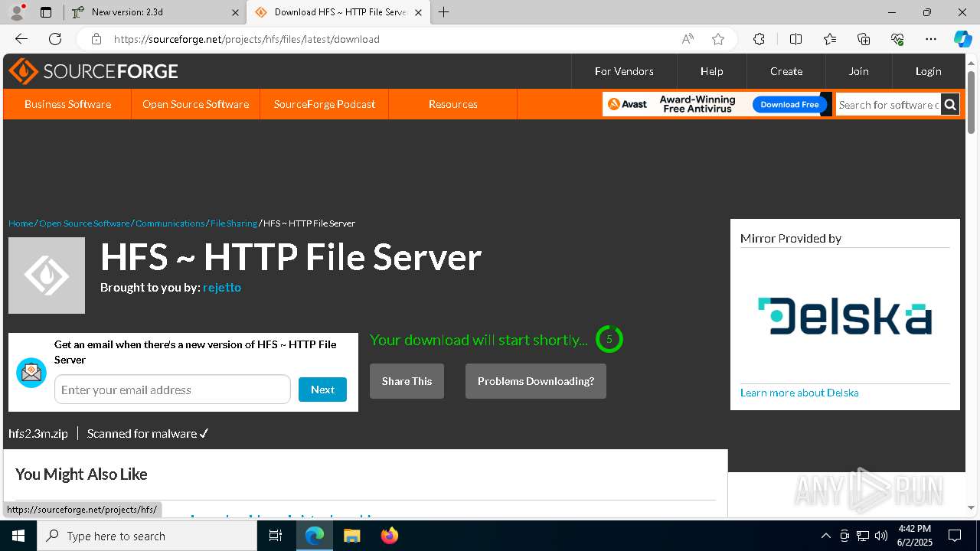Open Open Source Software breadcrumb
Image resolution: width=980 pixels, height=551 pixels.
pyautogui.click(x=84, y=223)
